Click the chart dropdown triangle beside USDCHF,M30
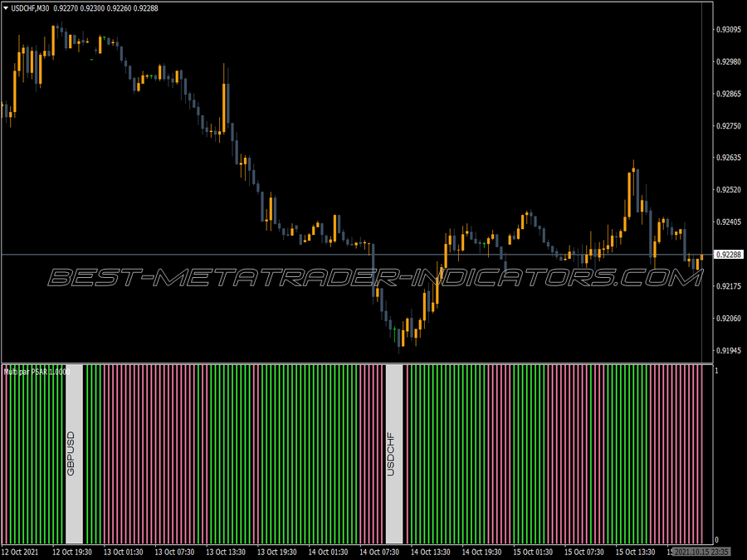747x560 pixels. (x=6, y=8)
